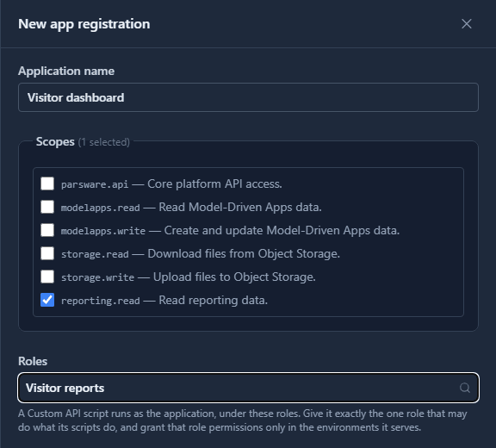Click the Roles label

coord(33,361)
